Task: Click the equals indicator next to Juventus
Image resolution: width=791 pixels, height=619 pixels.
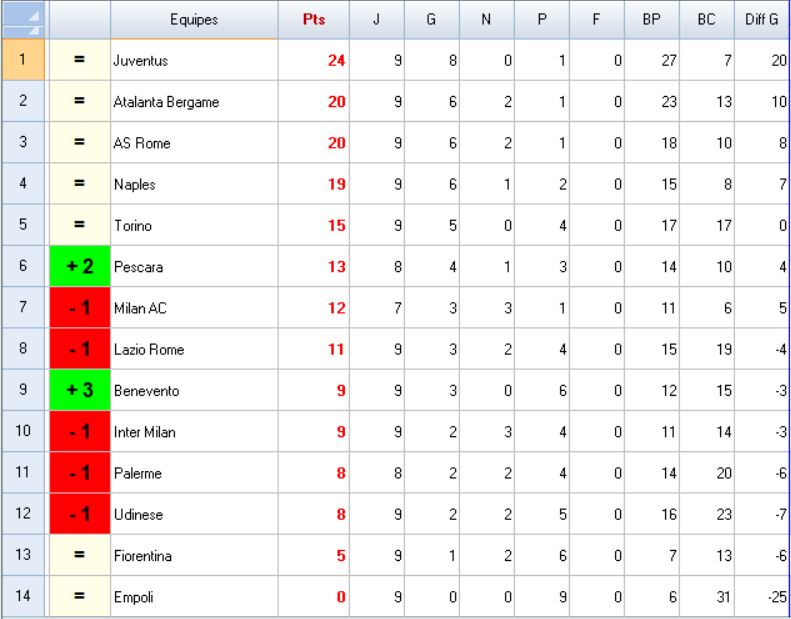Action: (79, 61)
